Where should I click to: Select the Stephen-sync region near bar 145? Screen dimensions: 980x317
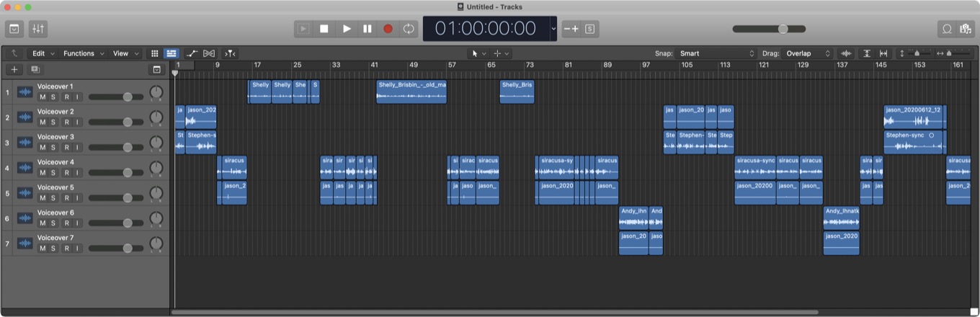pyautogui.click(x=913, y=142)
